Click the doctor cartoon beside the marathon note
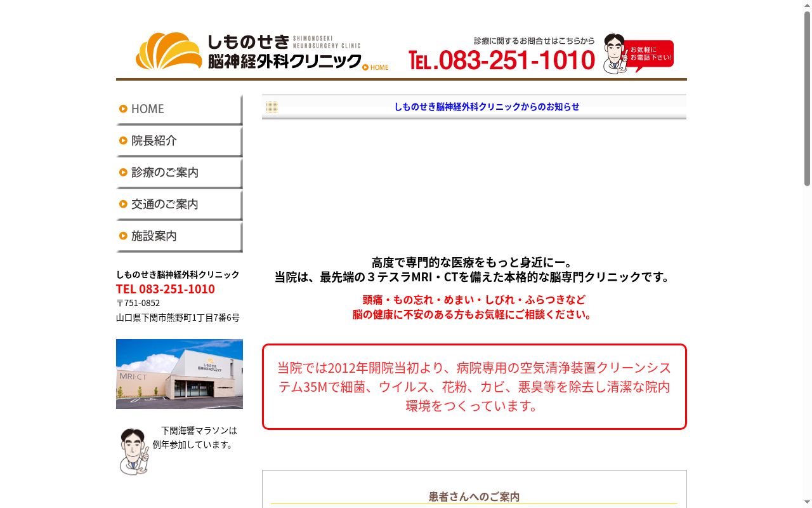The image size is (812, 508). [134, 451]
